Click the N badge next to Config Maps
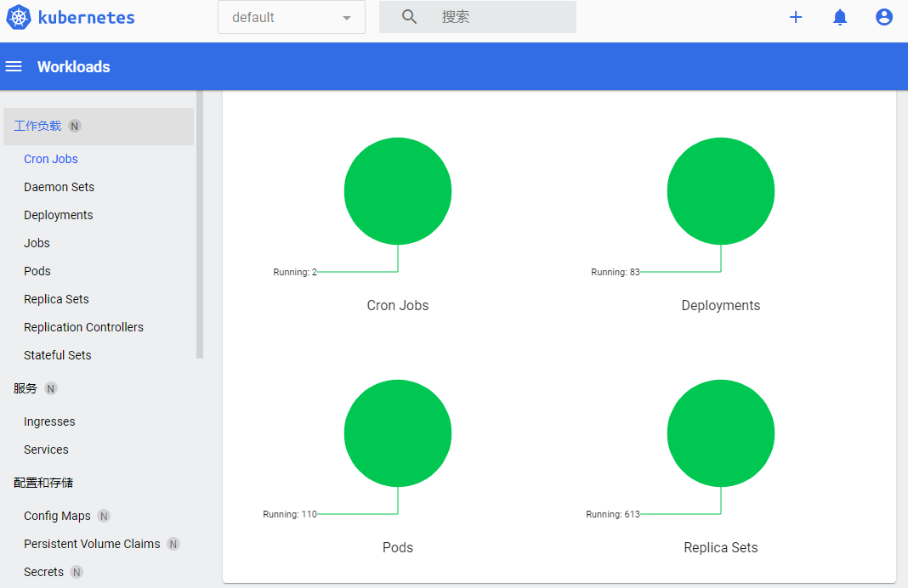Screen dimensions: 908x588 click(x=104, y=516)
